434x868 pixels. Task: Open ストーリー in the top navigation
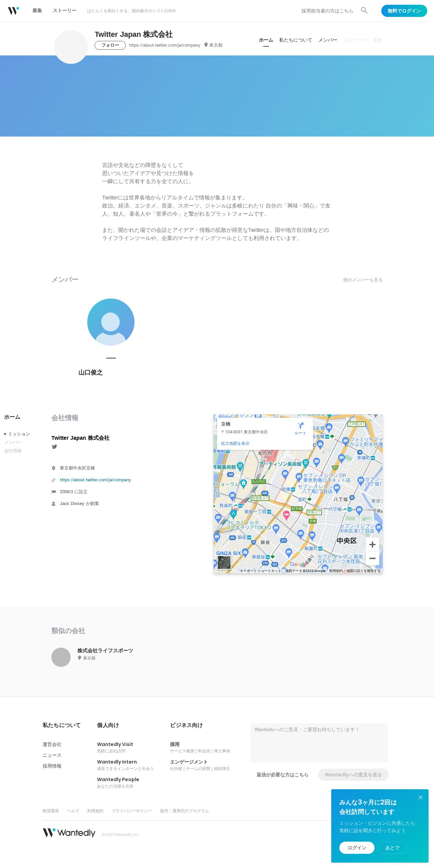coord(65,11)
